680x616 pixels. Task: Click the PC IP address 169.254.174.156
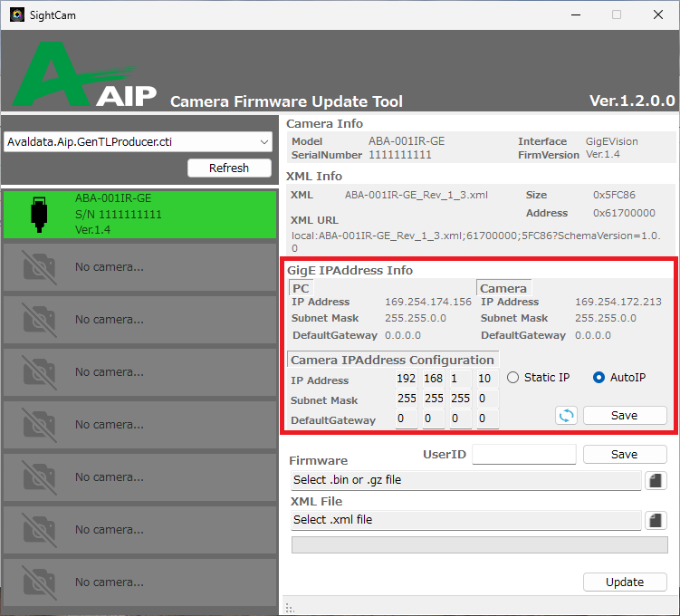pyautogui.click(x=428, y=302)
